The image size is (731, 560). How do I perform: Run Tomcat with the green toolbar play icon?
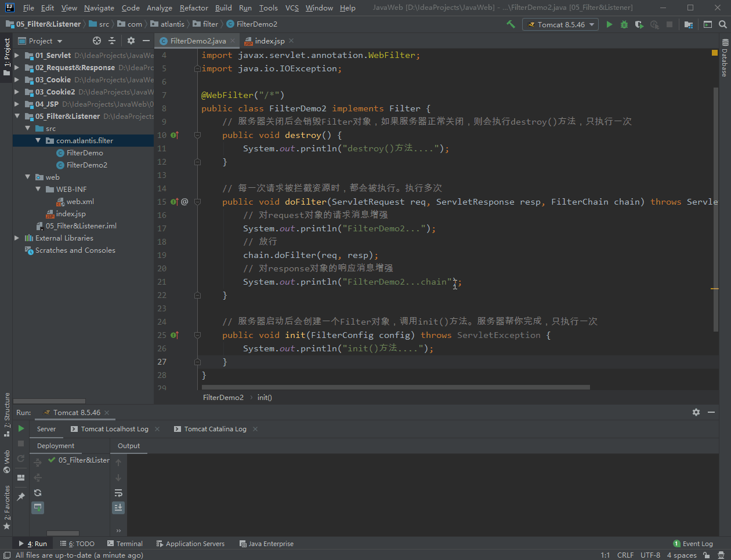[609, 24]
